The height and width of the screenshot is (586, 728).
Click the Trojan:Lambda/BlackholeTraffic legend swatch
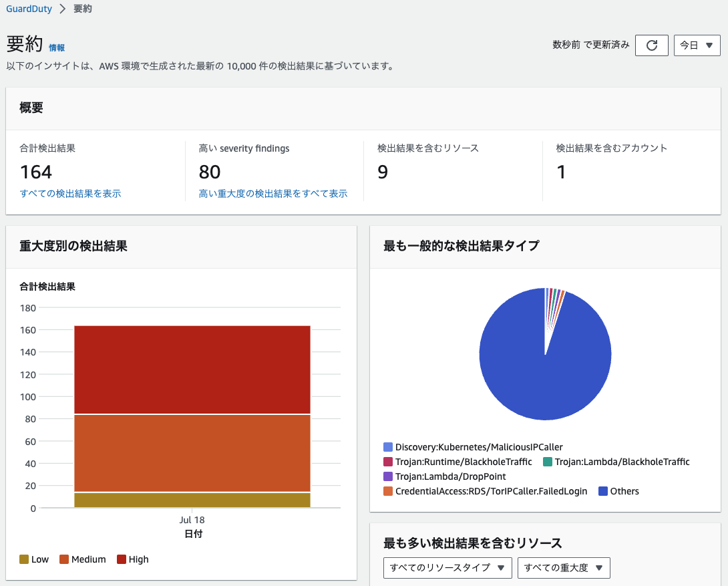coord(548,462)
